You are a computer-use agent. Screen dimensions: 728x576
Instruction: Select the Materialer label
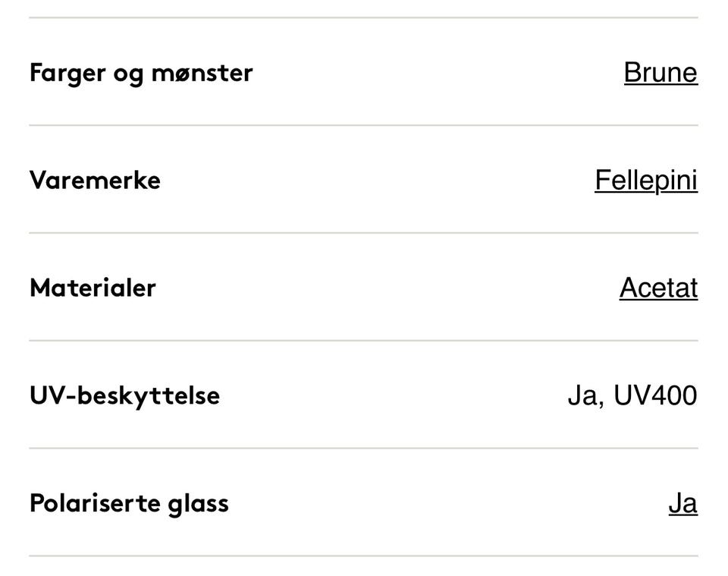[x=92, y=288]
